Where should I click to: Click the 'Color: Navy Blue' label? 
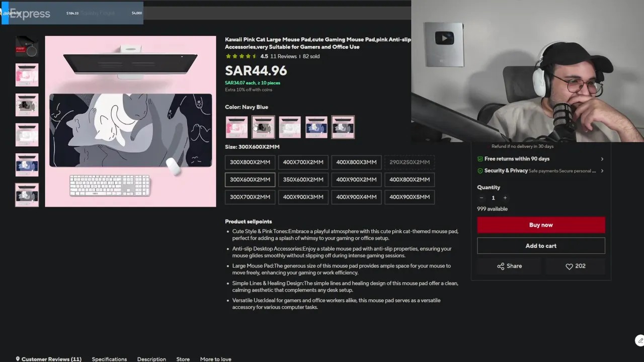coord(247,107)
